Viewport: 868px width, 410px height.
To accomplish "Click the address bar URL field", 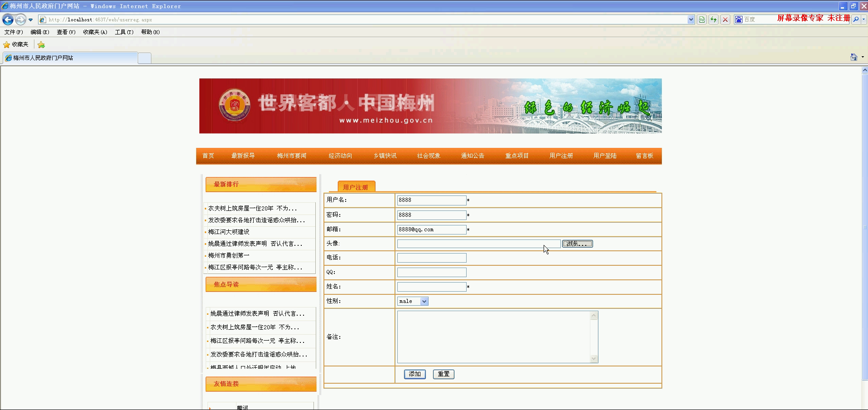I will [362, 20].
